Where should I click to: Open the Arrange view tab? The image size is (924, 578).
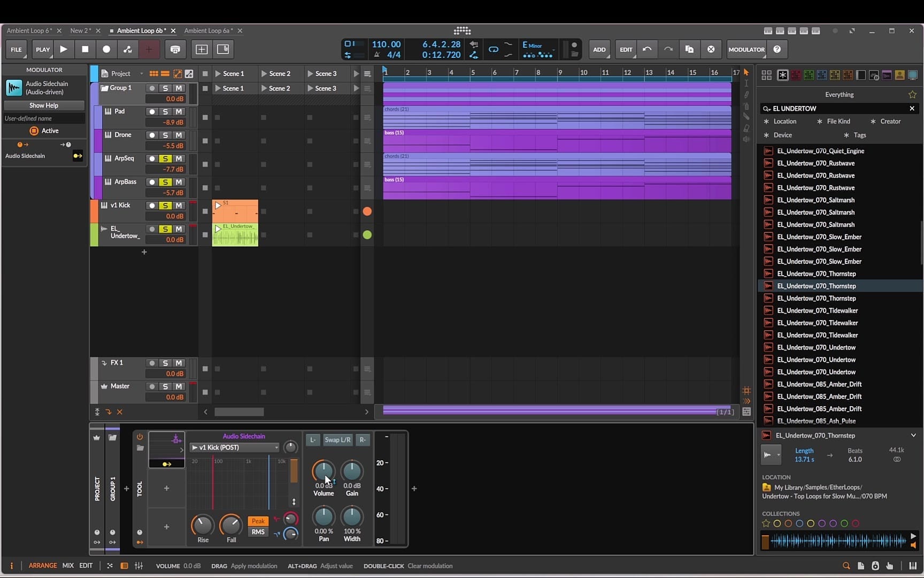43,566
